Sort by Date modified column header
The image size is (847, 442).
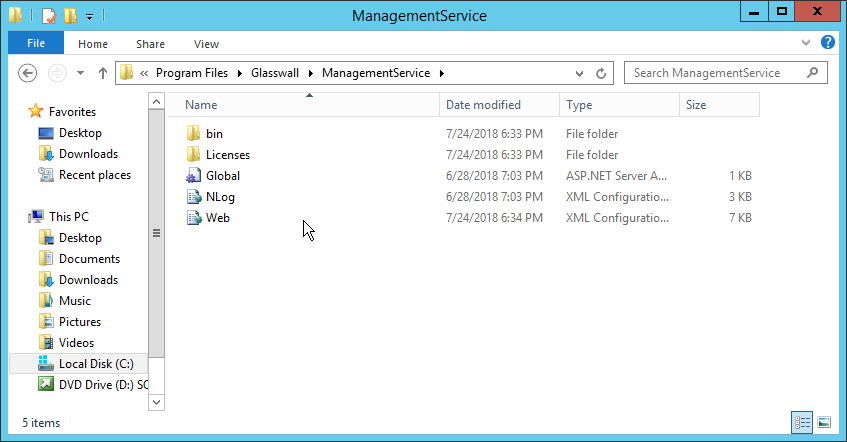pos(483,105)
